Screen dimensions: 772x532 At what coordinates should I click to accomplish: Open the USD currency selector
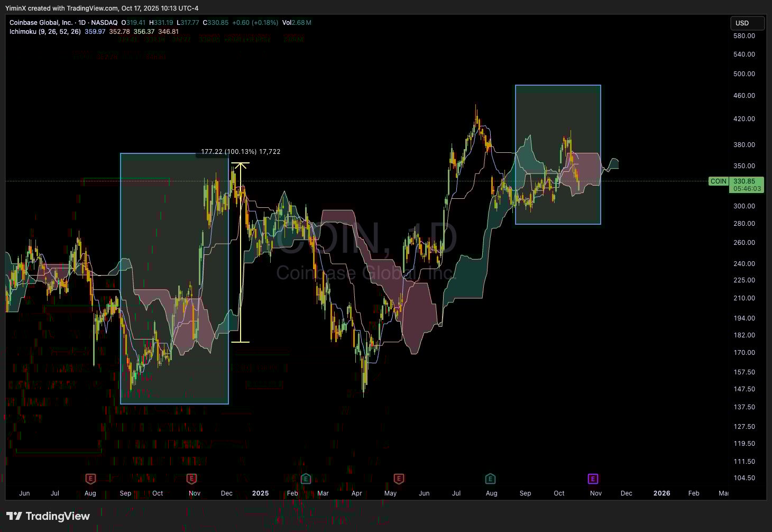click(747, 23)
